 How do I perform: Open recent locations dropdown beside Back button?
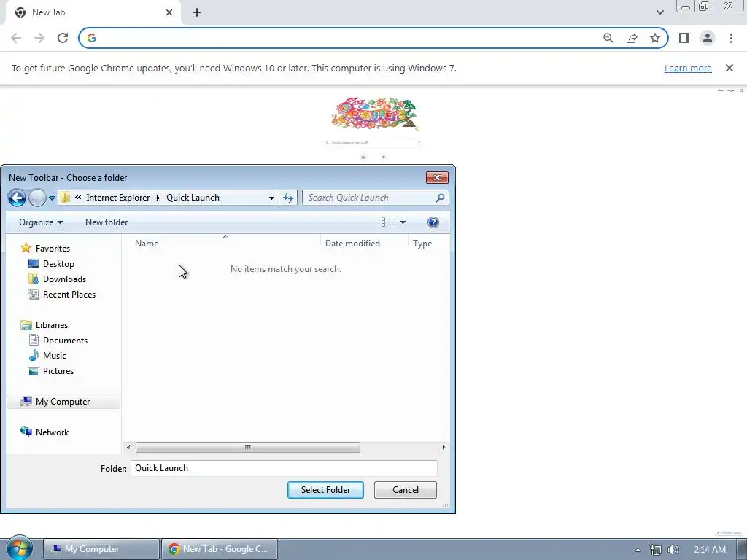pos(52,198)
